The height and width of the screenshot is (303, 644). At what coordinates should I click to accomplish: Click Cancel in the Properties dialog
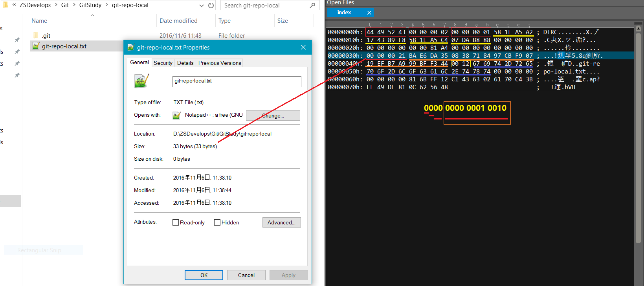pyautogui.click(x=246, y=275)
